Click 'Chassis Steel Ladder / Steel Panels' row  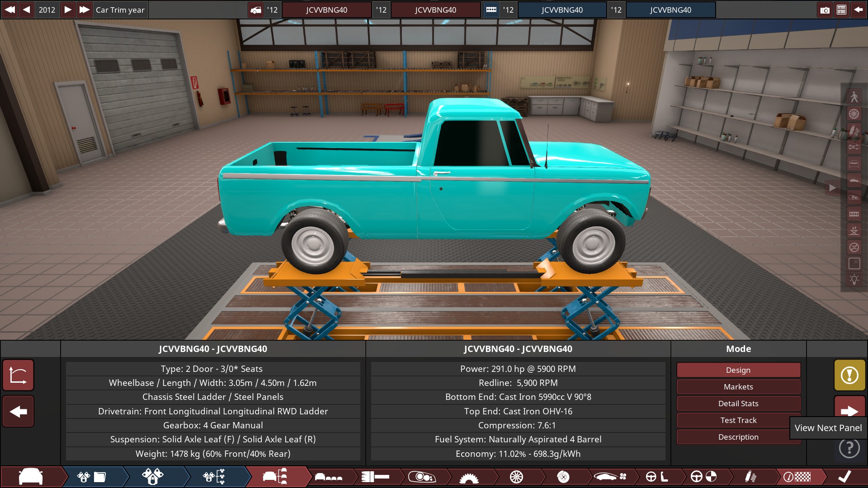(213, 397)
